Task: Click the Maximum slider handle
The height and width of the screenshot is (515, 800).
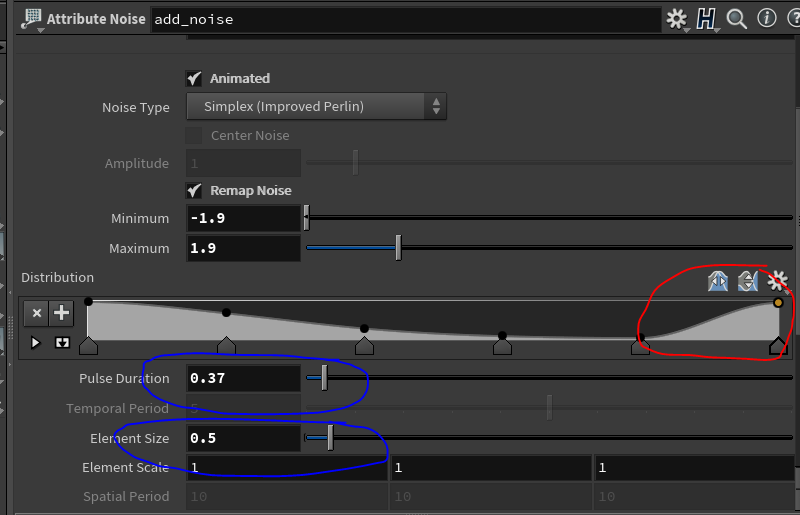Action: [x=398, y=248]
